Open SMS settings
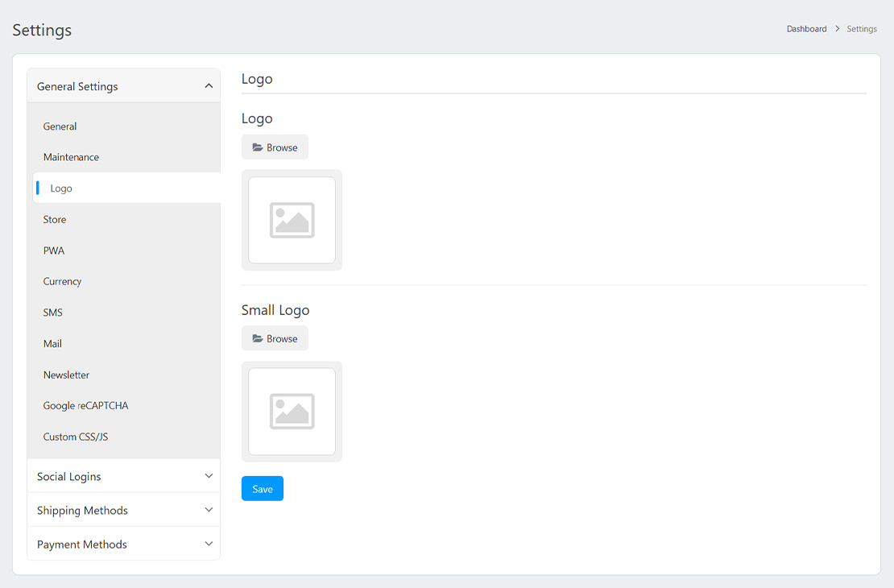The width and height of the screenshot is (894, 588). pos(53,313)
